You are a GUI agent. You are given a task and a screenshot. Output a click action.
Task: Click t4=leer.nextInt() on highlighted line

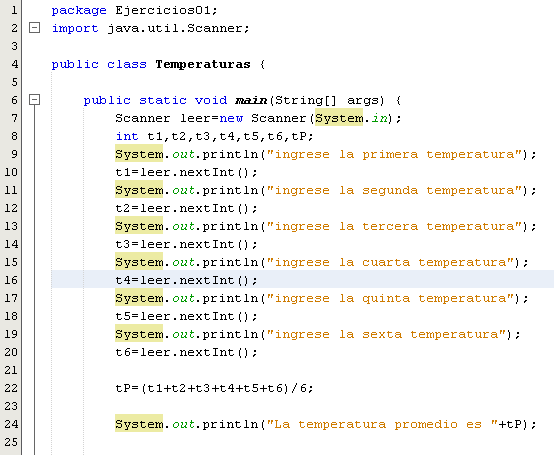point(186,280)
